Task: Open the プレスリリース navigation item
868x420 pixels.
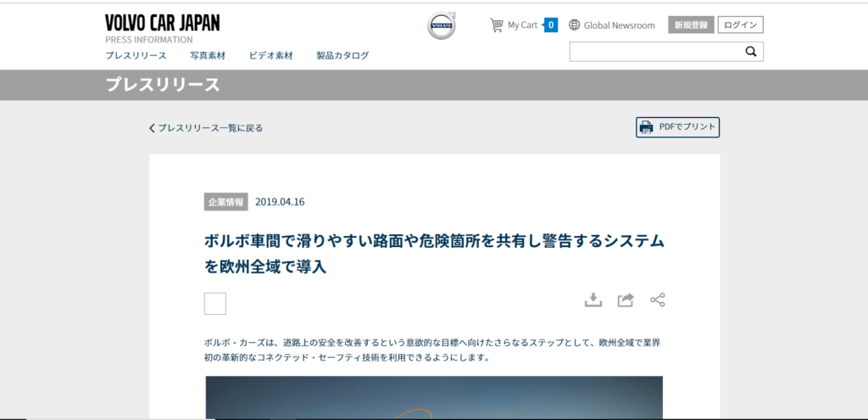Action: (136, 55)
